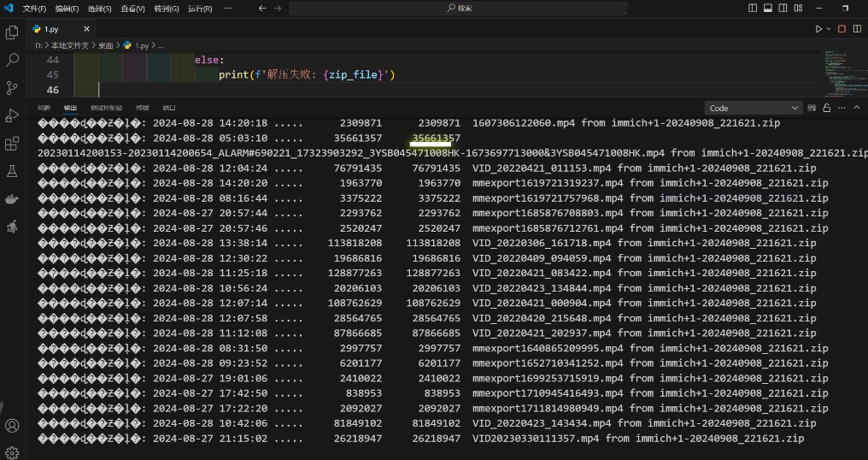Open the Testing flask view
The height and width of the screenshot is (460, 868).
12,171
